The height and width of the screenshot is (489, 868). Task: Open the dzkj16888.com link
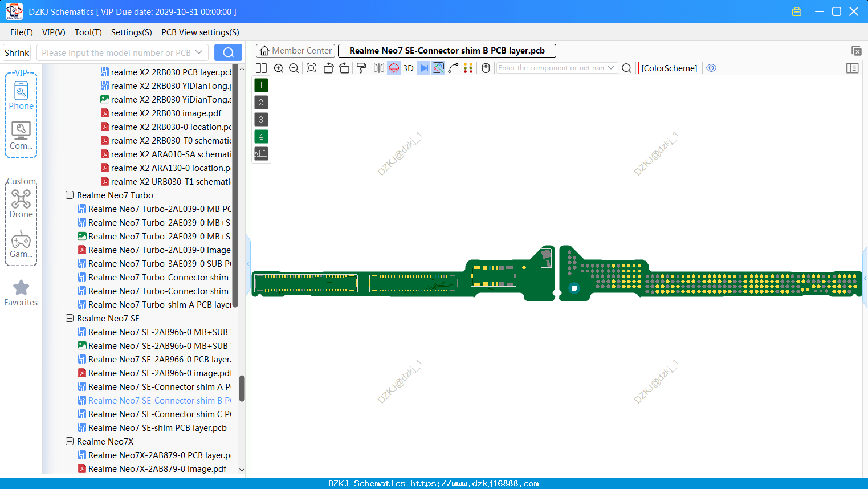474,483
